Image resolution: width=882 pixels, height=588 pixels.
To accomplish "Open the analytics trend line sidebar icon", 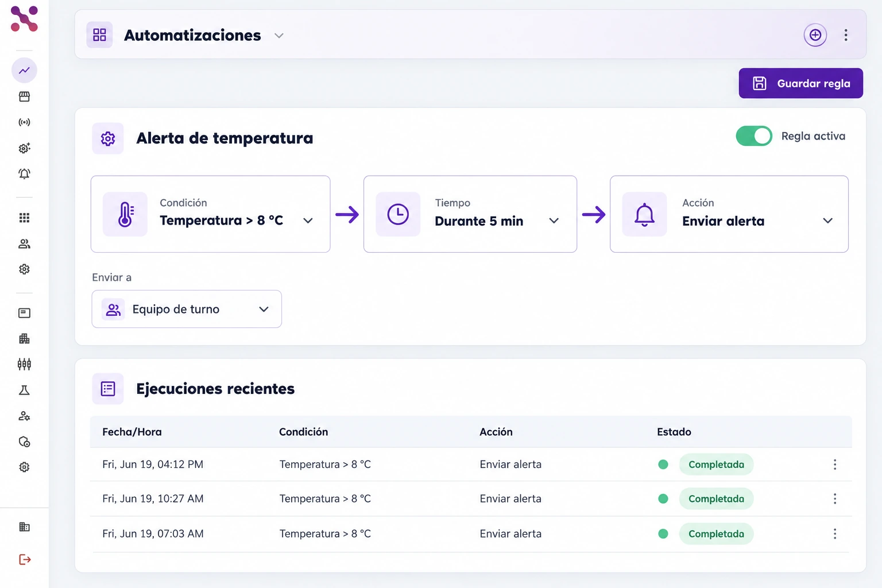I will [x=24, y=71].
